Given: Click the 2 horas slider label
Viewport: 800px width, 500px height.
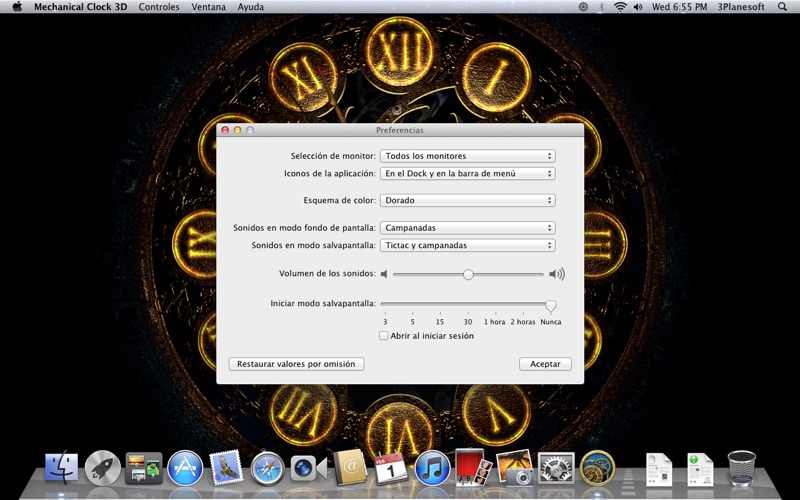Looking at the screenshot, I should (x=523, y=322).
